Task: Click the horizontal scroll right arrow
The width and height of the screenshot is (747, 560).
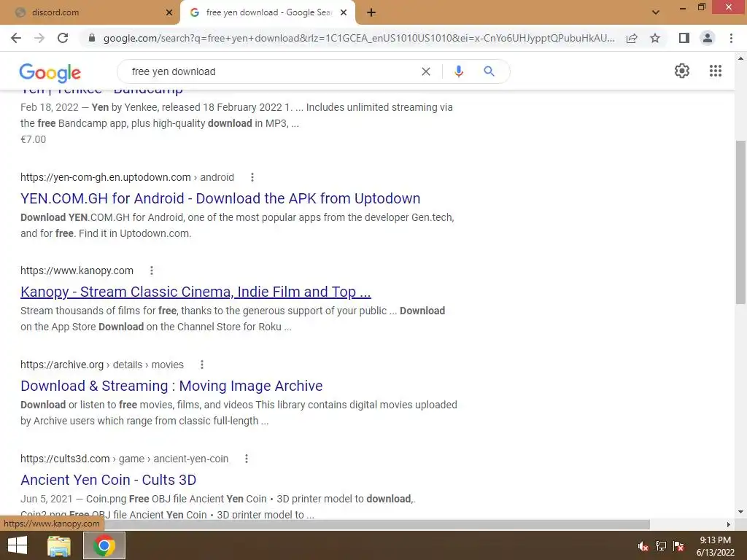Action: pos(729,524)
